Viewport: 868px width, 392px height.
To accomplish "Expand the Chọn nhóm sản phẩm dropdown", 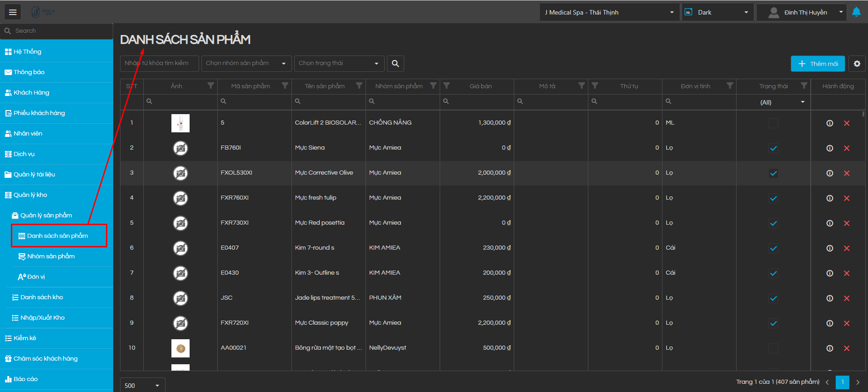I will coord(246,64).
